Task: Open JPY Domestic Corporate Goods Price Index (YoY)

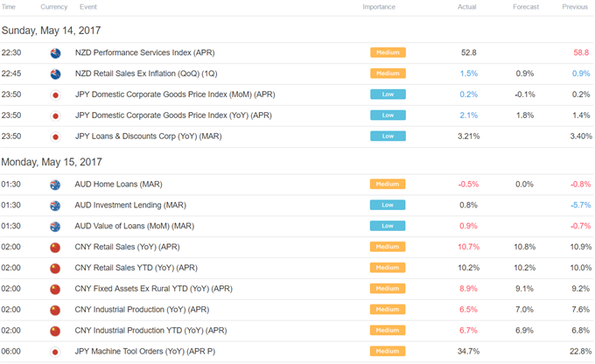Action: pos(173,115)
